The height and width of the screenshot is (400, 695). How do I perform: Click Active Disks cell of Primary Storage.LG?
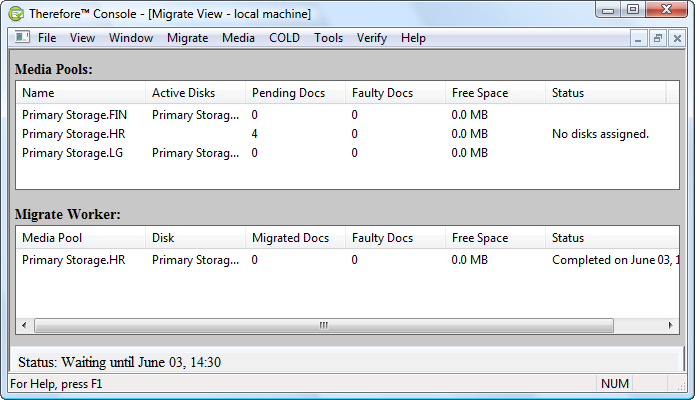tap(195, 153)
